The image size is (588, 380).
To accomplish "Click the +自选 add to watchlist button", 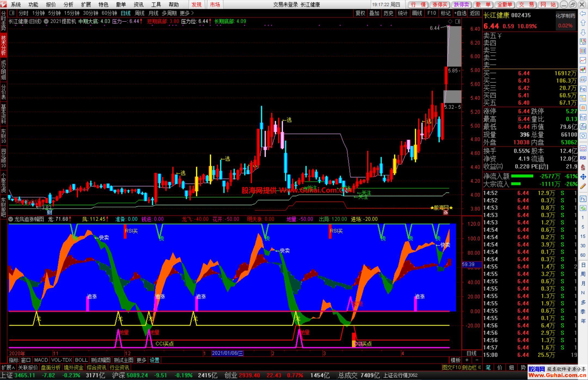I will pos(460,13).
